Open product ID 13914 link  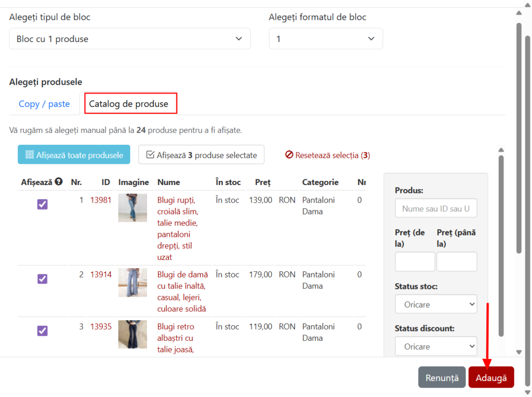pyautogui.click(x=101, y=274)
